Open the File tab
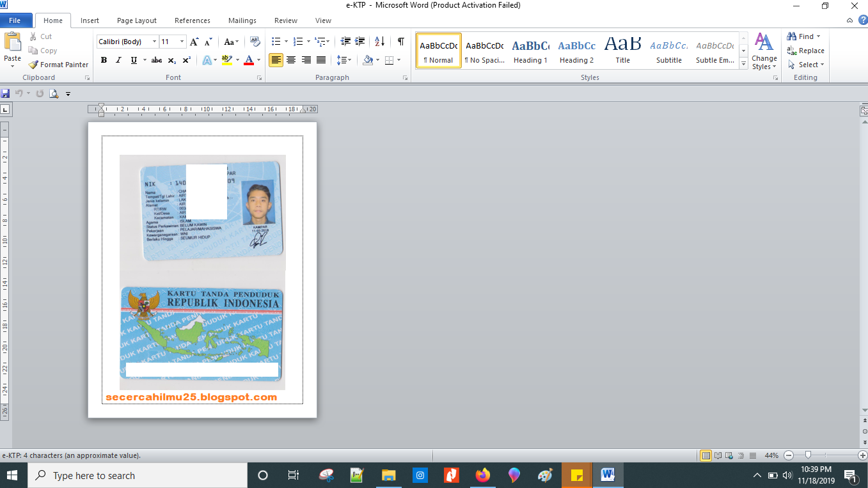Viewport: 868px width, 488px height. (15, 20)
